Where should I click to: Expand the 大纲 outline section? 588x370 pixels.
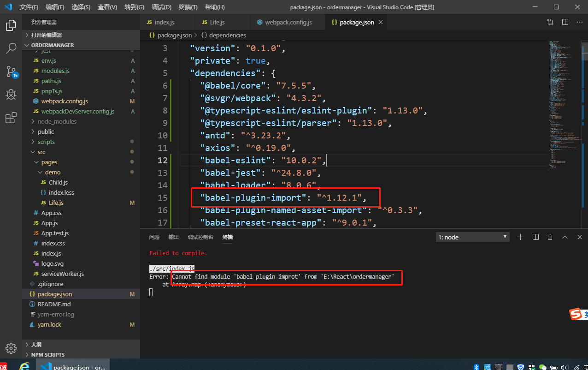pyautogui.click(x=81, y=345)
